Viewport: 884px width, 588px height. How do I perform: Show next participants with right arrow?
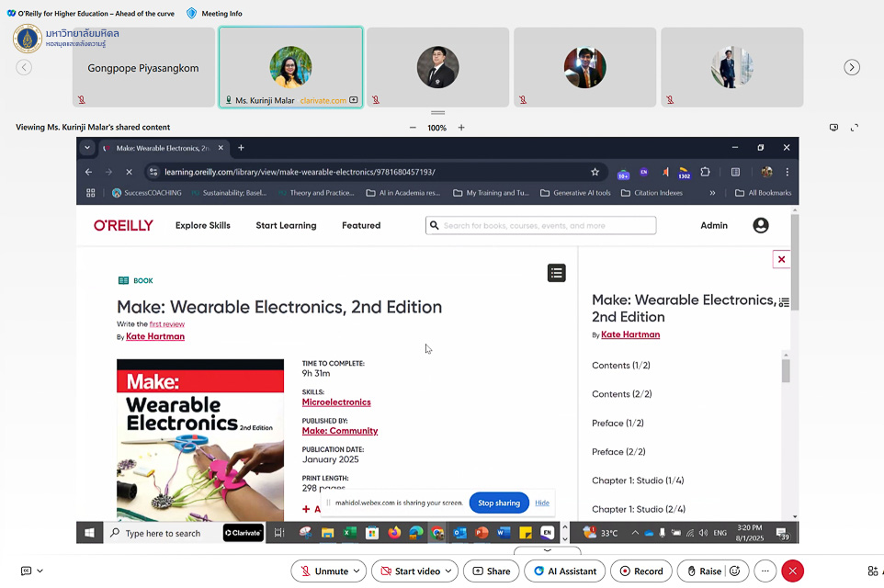click(852, 67)
